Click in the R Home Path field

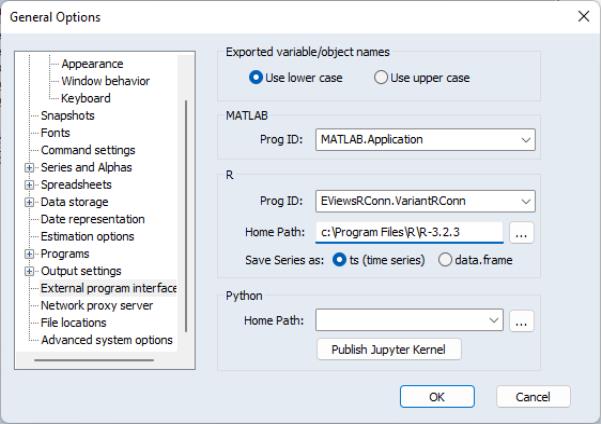(x=408, y=233)
